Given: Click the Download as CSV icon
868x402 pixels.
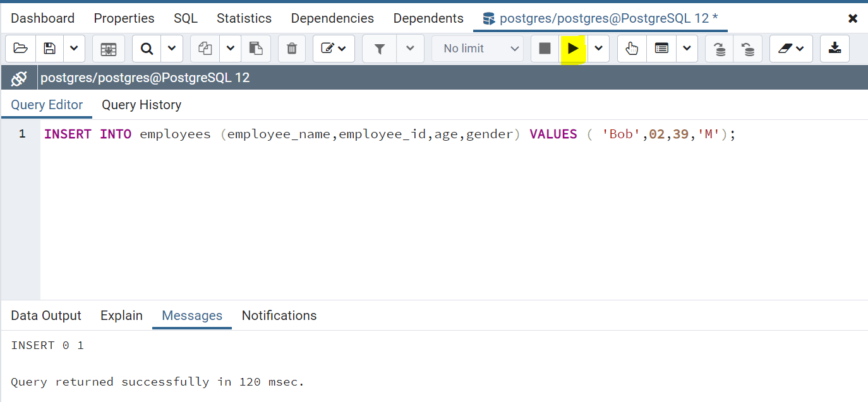Looking at the screenshot, I should click(835, 49).
